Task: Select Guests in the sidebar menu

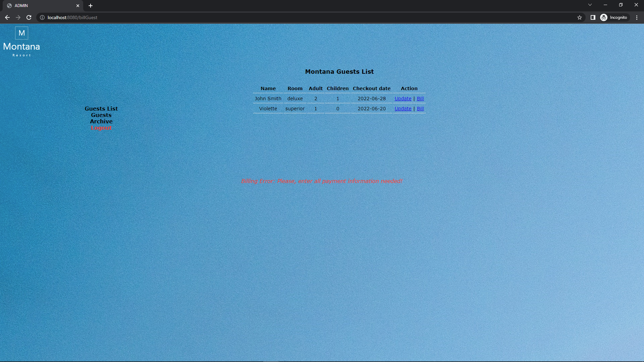Action: coord(101,115)
